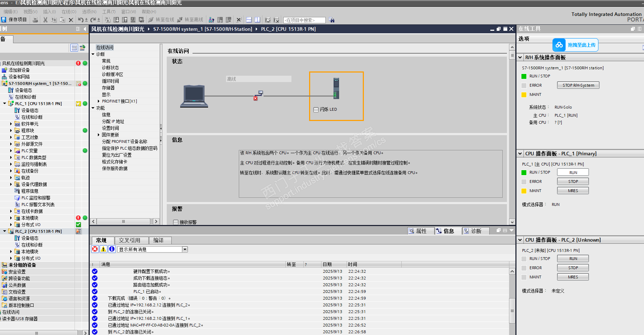The image size is (644, 335).
Task: Select 分配 IP 地址 in the navigation
Action: click(x=113, y=121)
